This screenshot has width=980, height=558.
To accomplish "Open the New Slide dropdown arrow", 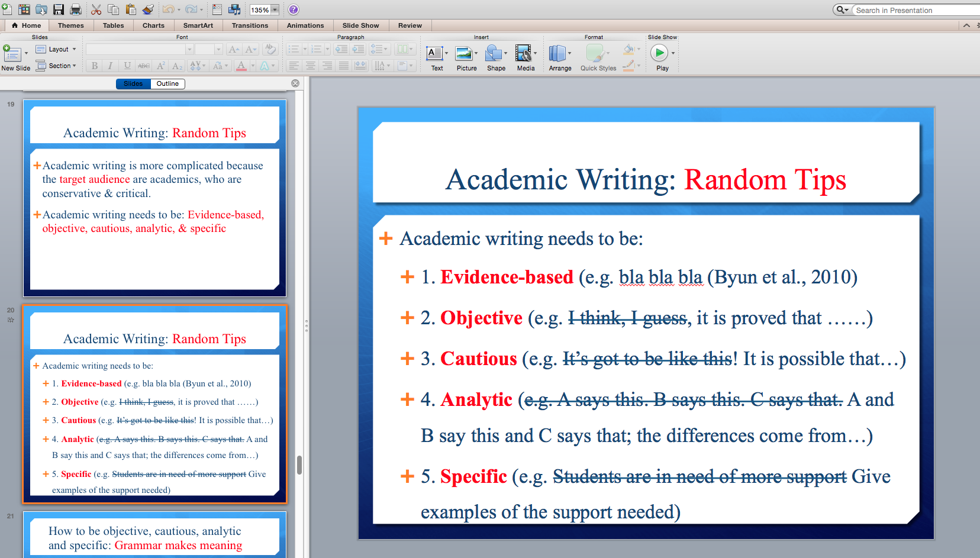I will pyautogui.click(x=26, y=53).
